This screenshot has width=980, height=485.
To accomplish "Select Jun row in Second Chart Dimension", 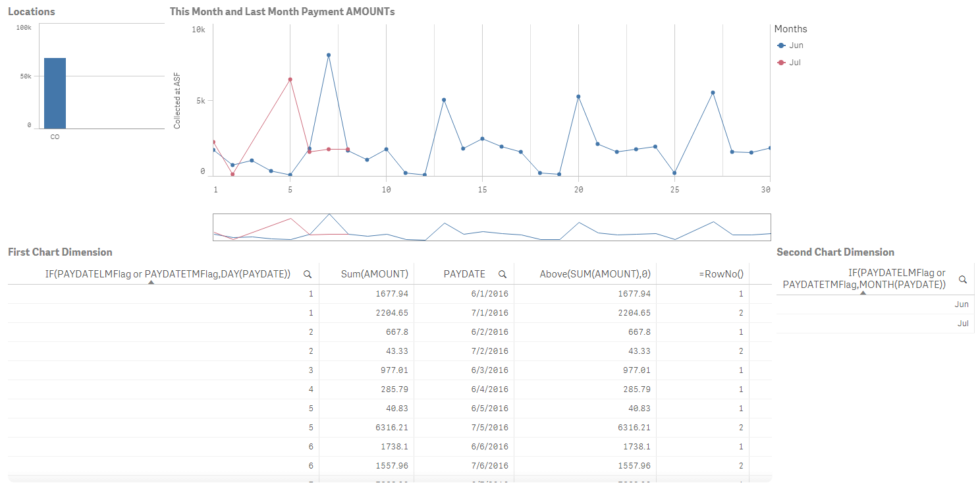I will coord(875,304).
